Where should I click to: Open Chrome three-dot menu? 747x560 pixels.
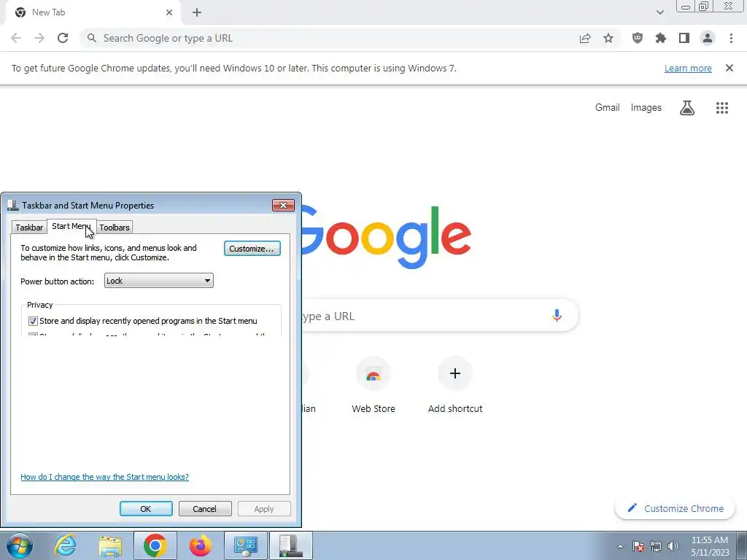click(x=731, y=38)
